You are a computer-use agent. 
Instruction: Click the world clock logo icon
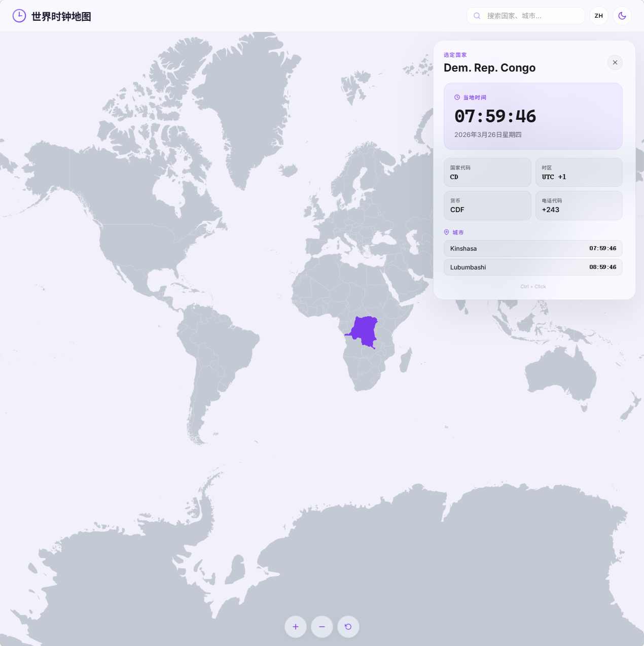pos(19,16)
